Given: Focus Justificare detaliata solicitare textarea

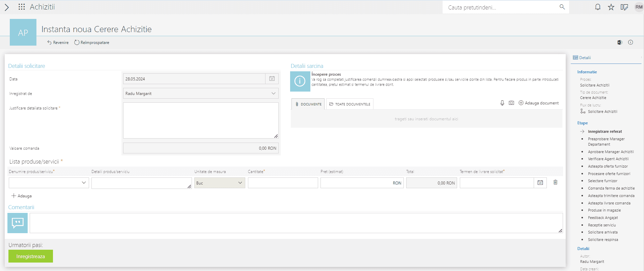Looking at the screenshot, I should (201, 120).
